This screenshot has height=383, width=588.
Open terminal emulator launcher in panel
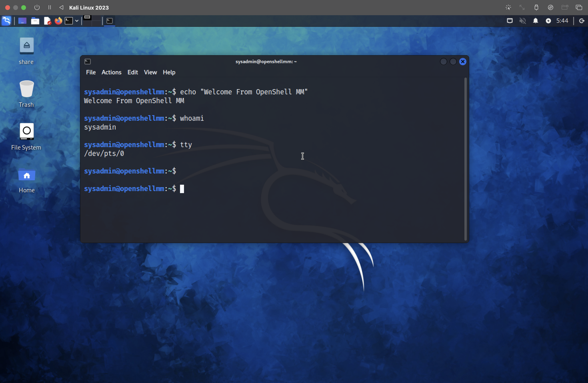(x=69, y=21)
